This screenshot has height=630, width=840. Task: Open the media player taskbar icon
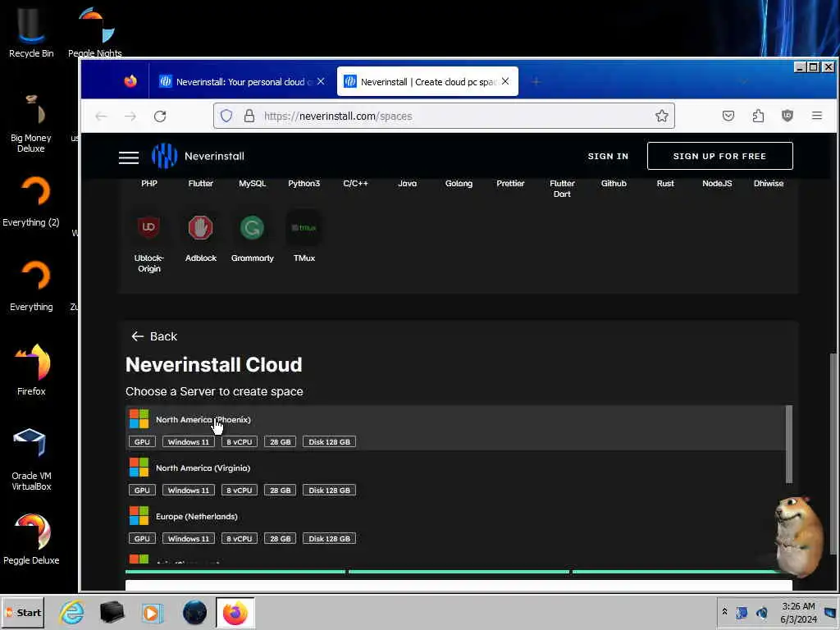[152, 613]
